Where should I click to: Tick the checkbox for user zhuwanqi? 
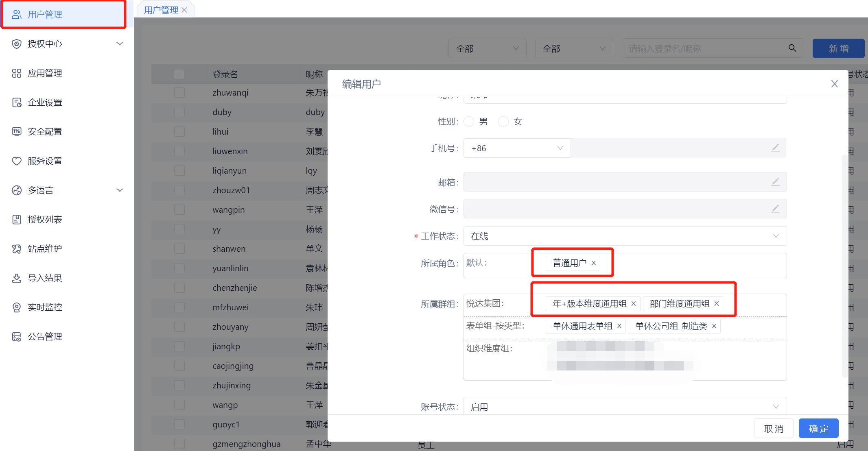[x=179, y=93]
